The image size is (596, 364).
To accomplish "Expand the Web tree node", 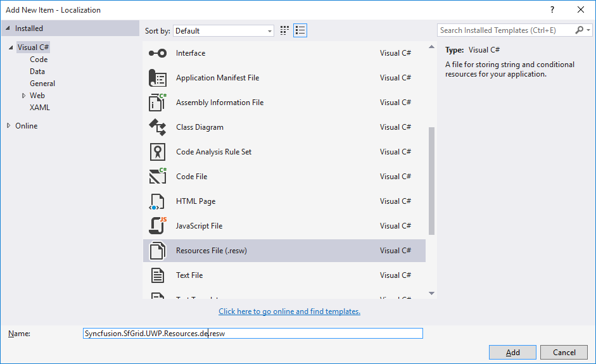I will click(23, 96).
